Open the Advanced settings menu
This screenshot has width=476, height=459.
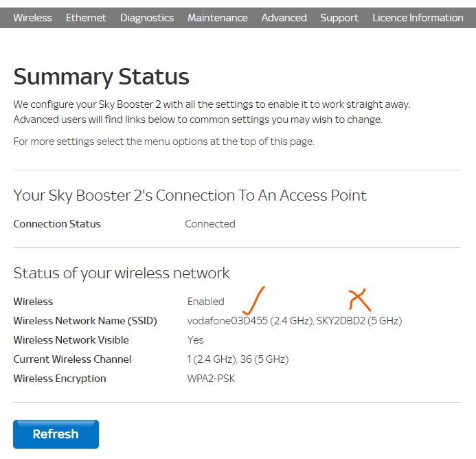284,18
